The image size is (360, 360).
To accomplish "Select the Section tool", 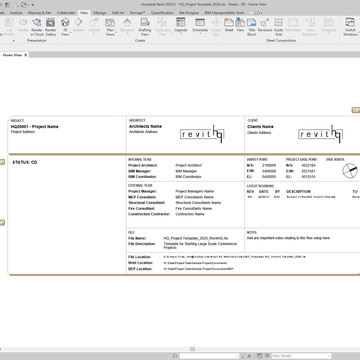I will click(79, 25).
